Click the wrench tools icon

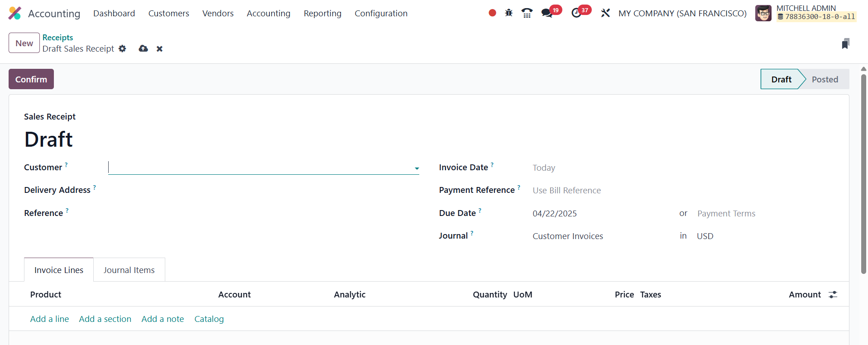[605, 13]
